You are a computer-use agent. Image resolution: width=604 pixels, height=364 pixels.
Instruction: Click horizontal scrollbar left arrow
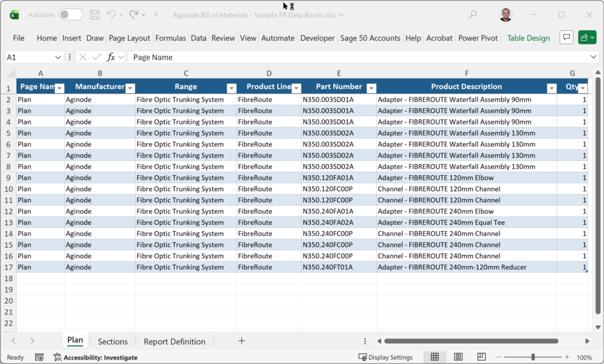click(379, 341)
